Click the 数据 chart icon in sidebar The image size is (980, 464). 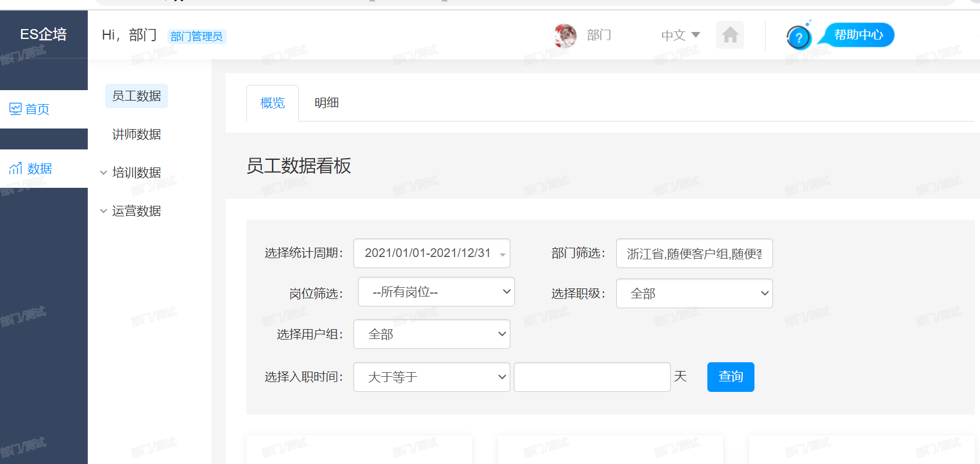[16, 168]
